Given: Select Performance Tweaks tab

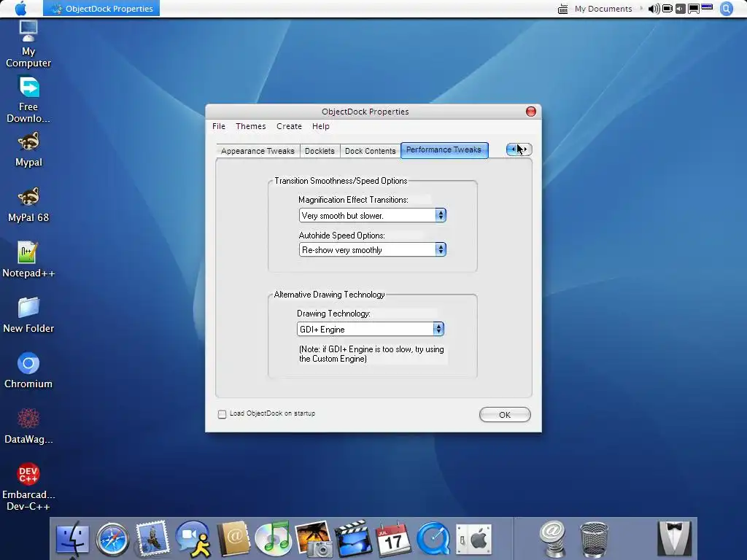Looking at the screenshot, I should tap(444, 150).
